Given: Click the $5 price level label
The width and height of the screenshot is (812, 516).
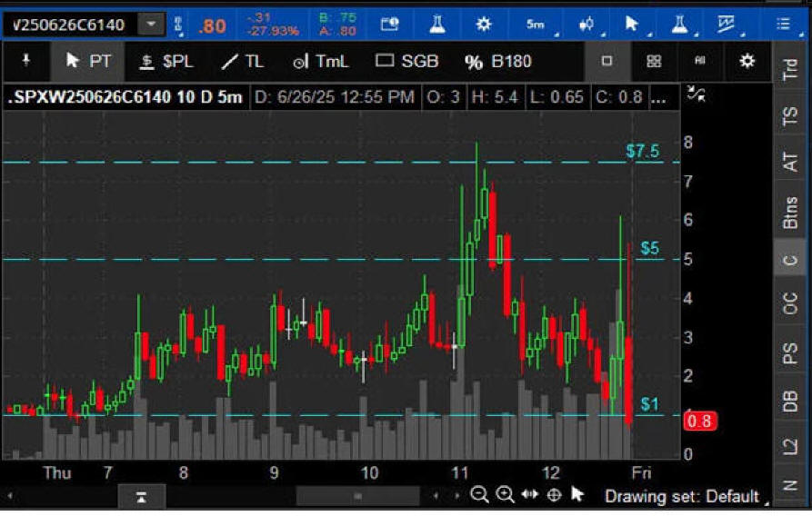Looking at the screenshot, I should point(650,248).
